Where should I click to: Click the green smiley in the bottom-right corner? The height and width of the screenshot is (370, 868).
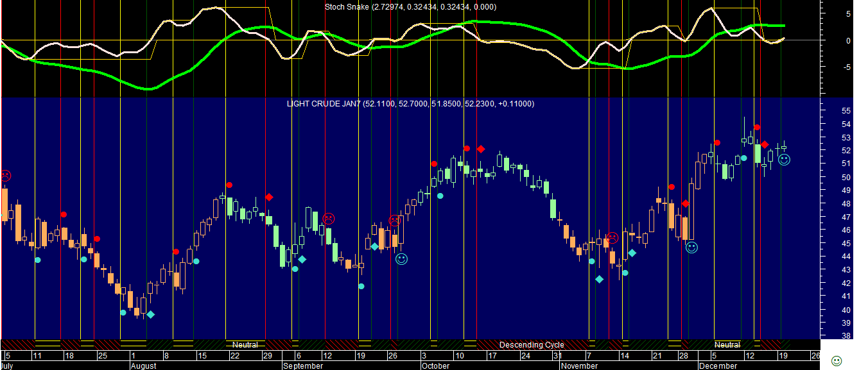tap(837, 360)
